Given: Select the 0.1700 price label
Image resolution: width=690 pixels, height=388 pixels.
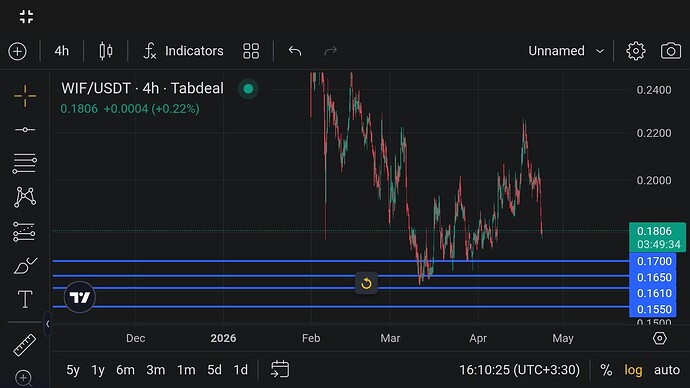Looking at the screenshot, I should tap(654, 261).
